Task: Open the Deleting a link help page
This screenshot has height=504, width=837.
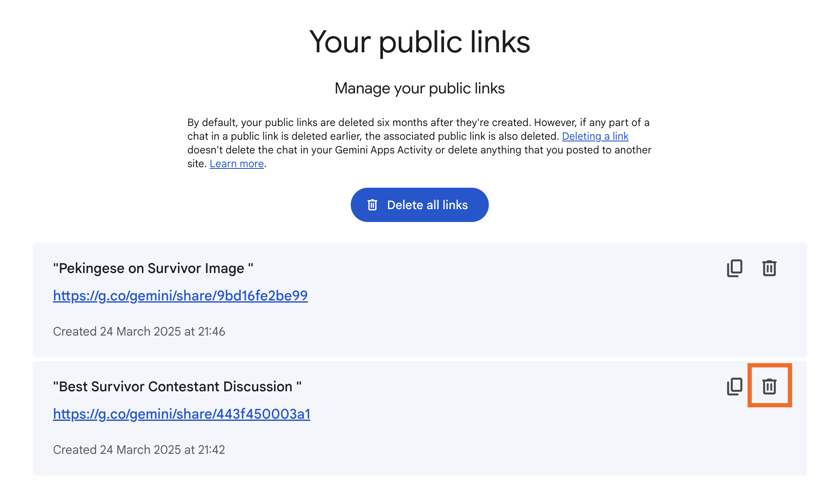Action: click(x=595, y=136)
